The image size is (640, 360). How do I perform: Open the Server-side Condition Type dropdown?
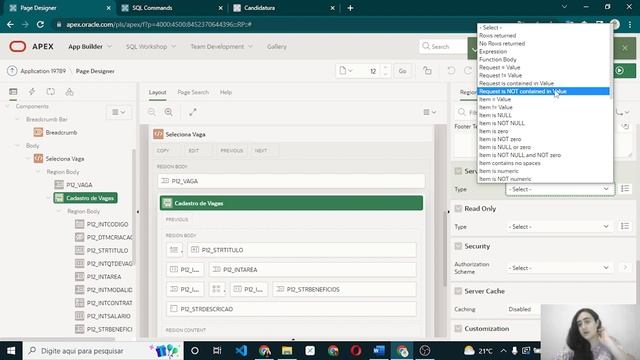tap(559, 189)
